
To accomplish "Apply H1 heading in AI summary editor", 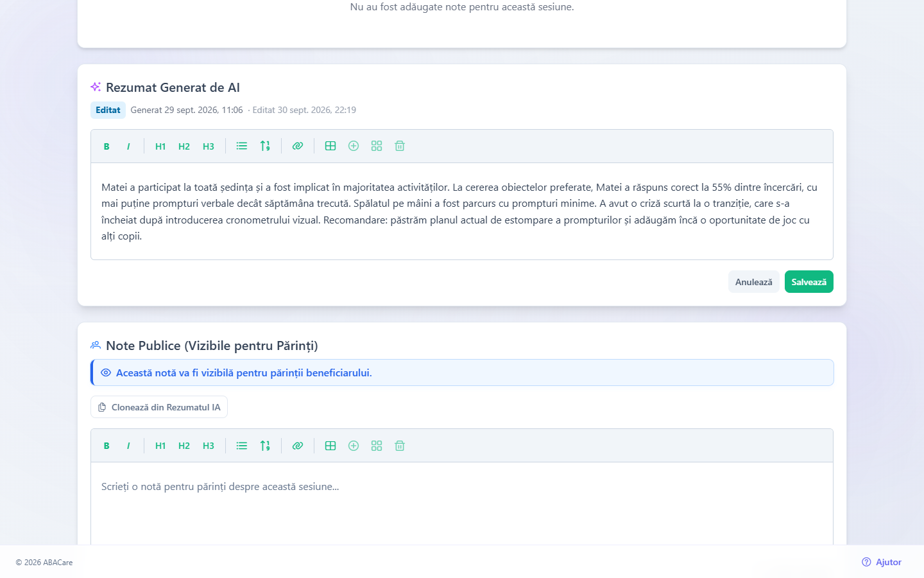I will tap(160, 146).
